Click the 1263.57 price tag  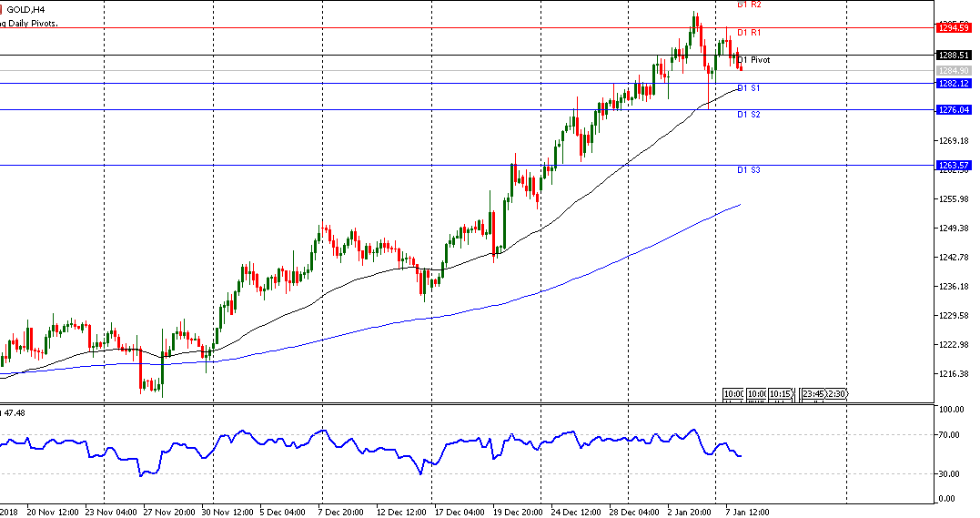(952, 166)
